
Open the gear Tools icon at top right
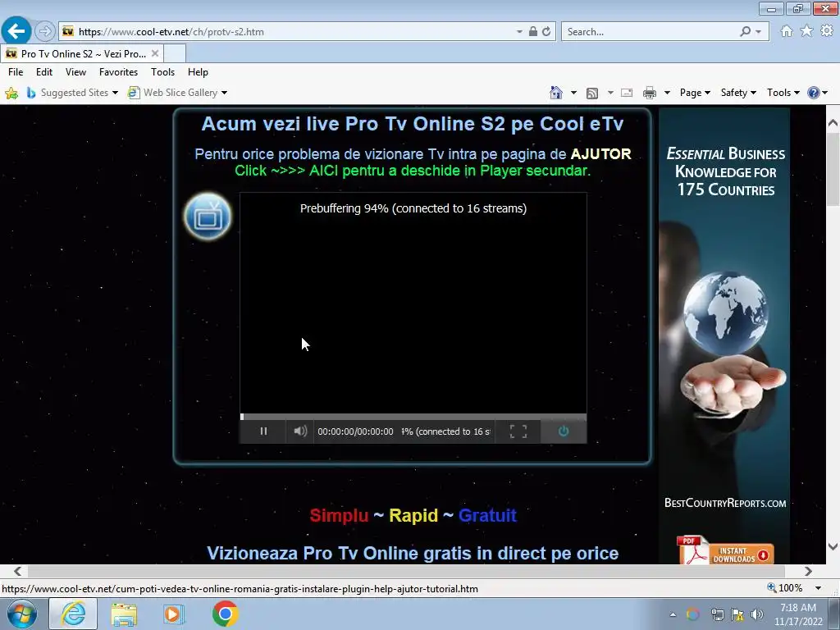coord(827,31)
